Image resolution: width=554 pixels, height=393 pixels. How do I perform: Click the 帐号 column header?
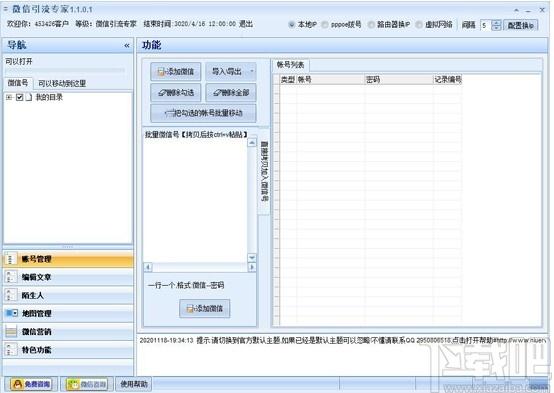click(330, 80)
